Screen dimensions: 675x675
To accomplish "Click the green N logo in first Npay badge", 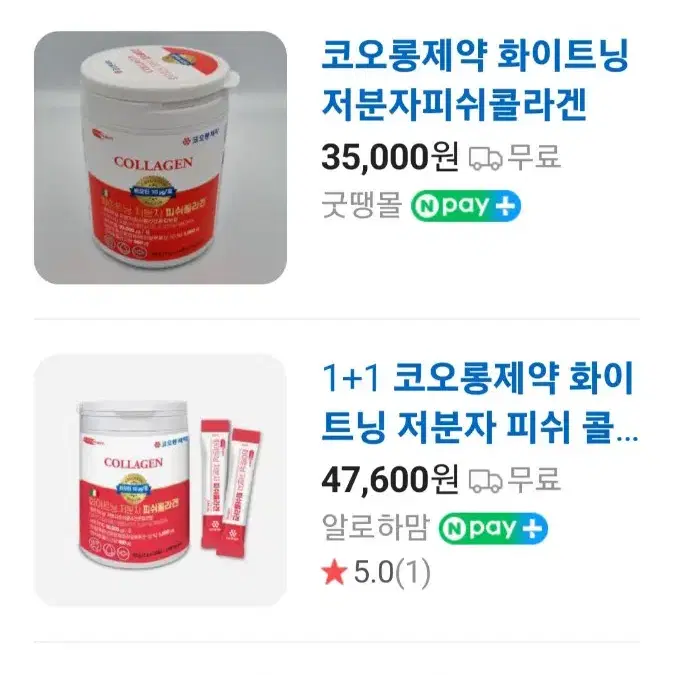I will (x=426, y=206).
